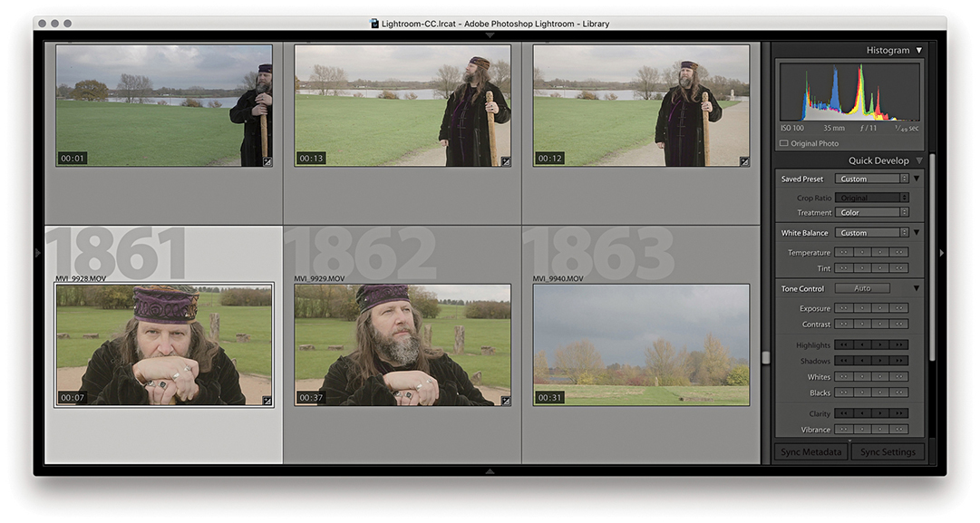
Task: Click the large increase button for Vibrance
Action: pyautogui.click(x=898, y=430)
